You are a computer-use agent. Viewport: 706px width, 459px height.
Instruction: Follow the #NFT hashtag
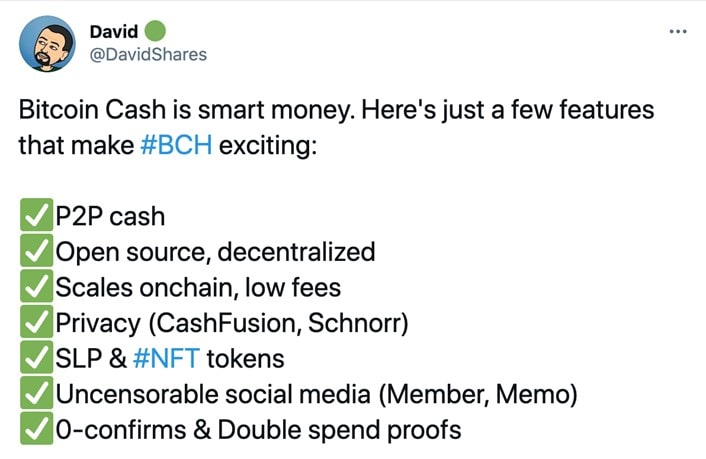(x=167, y=359)
